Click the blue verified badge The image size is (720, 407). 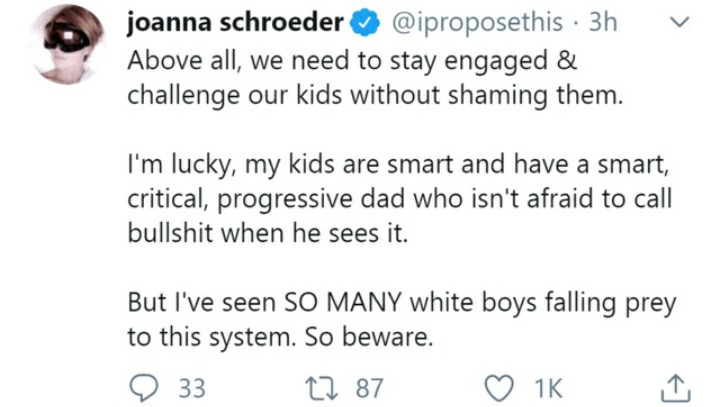click(365, 23)
